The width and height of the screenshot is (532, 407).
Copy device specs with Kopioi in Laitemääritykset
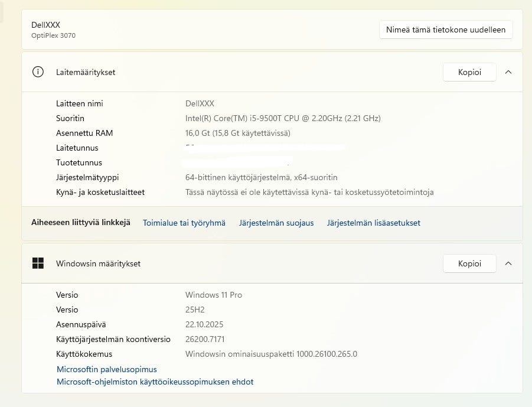(469, 72)
